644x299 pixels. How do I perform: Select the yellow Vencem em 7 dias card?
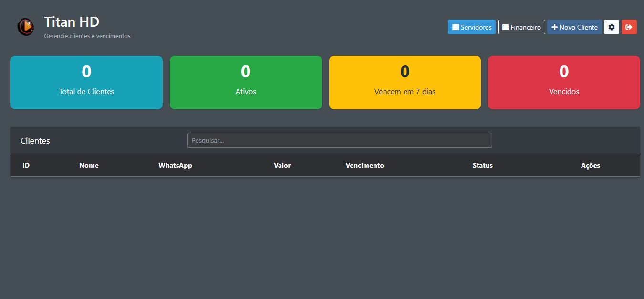[405, 83]
